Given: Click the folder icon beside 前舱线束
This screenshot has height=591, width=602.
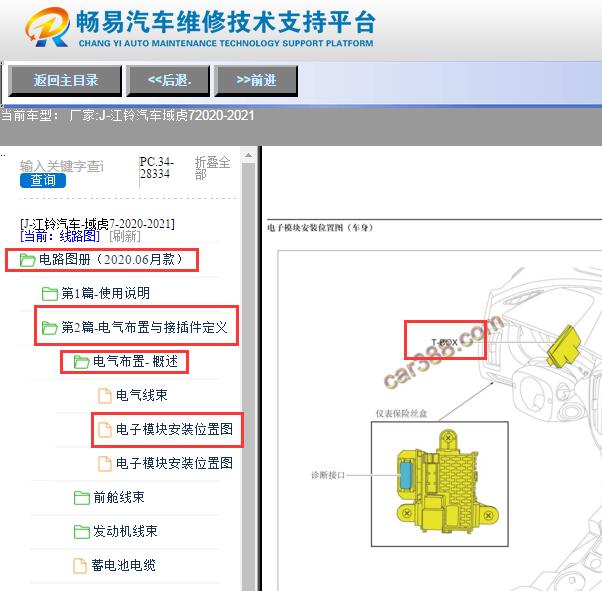Looking at the screenshot, I should tap(81, 498).
